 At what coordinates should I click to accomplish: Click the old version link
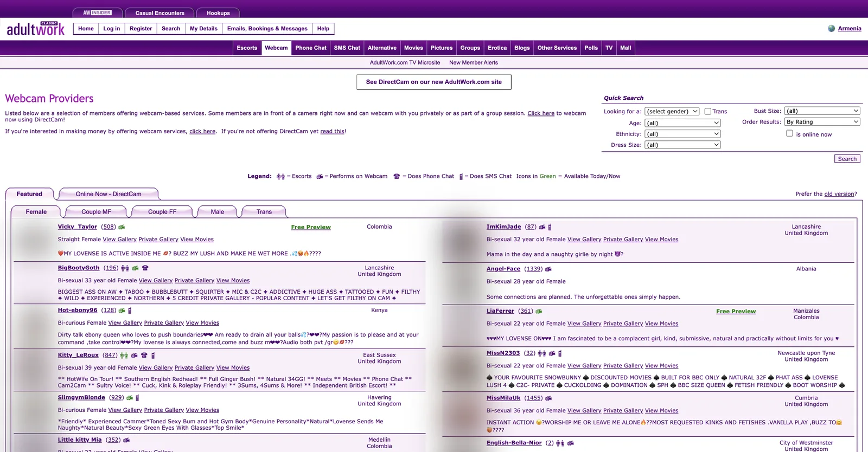coord(839,194)
